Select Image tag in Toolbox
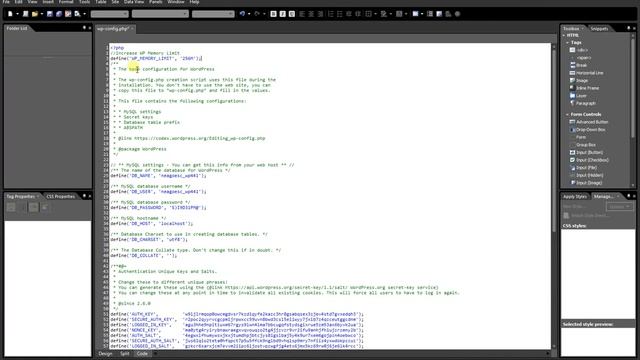The image size is (640, 360). (579, 80)
